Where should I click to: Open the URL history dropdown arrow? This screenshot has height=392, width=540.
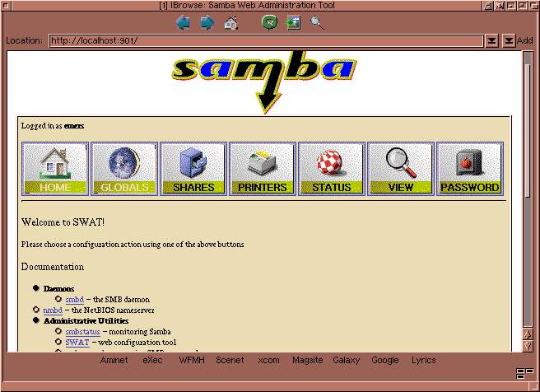pos(491,40)
